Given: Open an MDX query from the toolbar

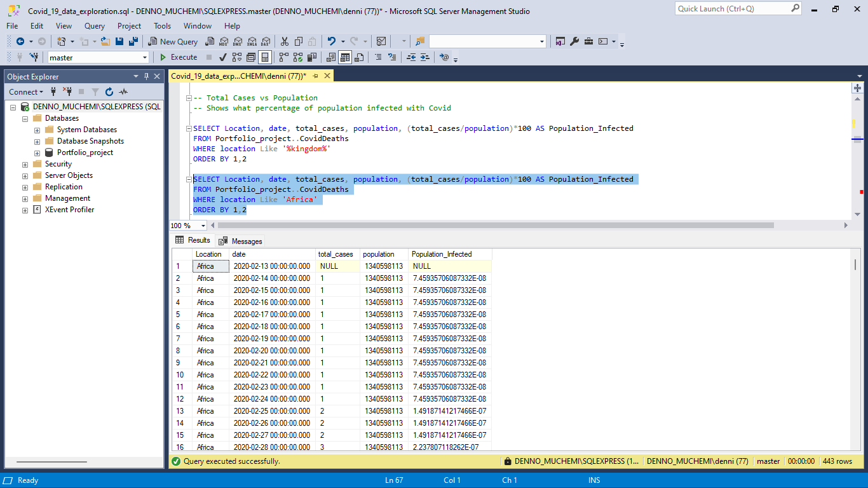Looking at the screenshot, I should point(224,41).
